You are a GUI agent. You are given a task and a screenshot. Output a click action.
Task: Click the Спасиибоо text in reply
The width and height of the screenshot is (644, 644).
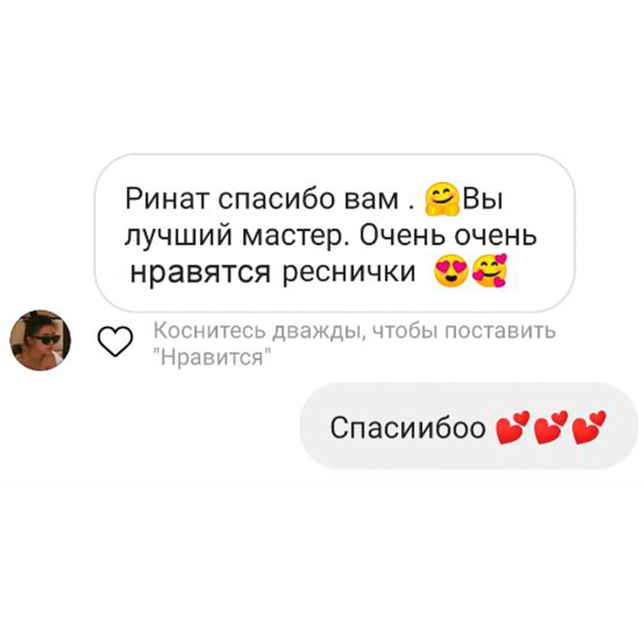click(x=408, y=428)
